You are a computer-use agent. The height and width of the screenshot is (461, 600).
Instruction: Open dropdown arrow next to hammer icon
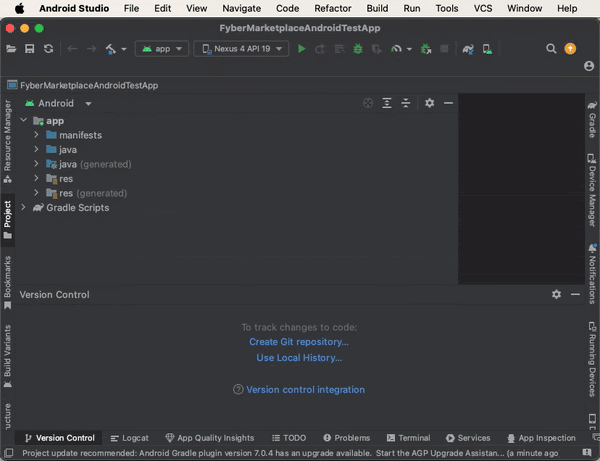(124, 49)
